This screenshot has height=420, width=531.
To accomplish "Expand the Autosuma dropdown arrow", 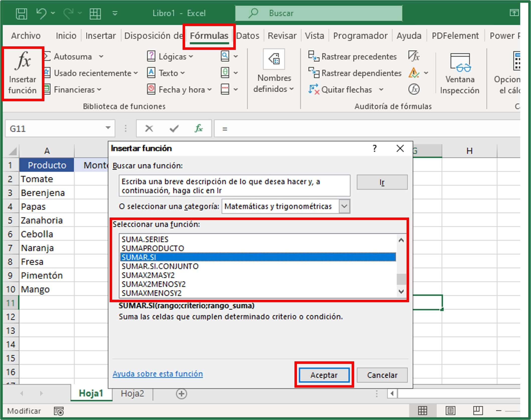I will [101, 56].
